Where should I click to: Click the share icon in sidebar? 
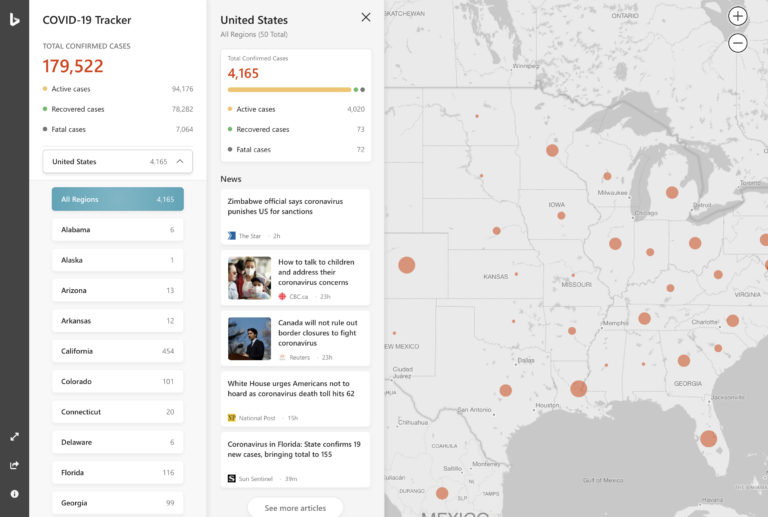[x=14, y=465]
